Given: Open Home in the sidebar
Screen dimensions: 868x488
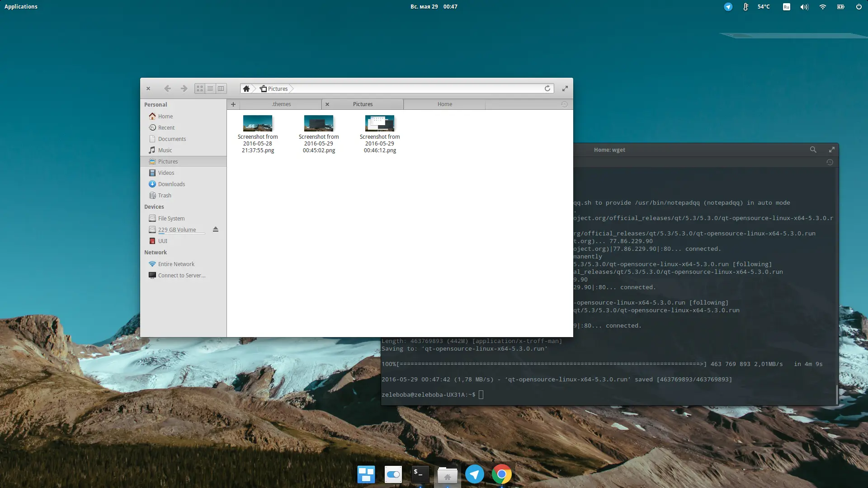Looking at the screenshot, I should click(183, 117).
